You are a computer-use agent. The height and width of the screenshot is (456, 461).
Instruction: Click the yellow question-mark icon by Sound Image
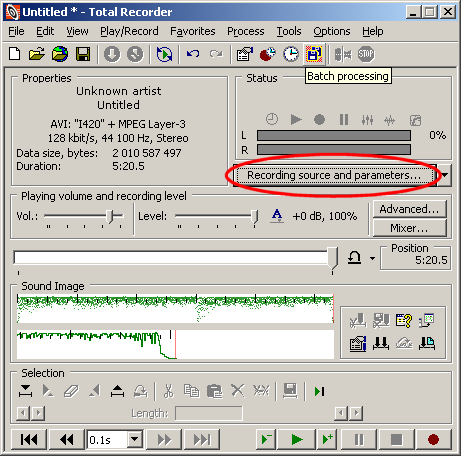click(404, 321)
